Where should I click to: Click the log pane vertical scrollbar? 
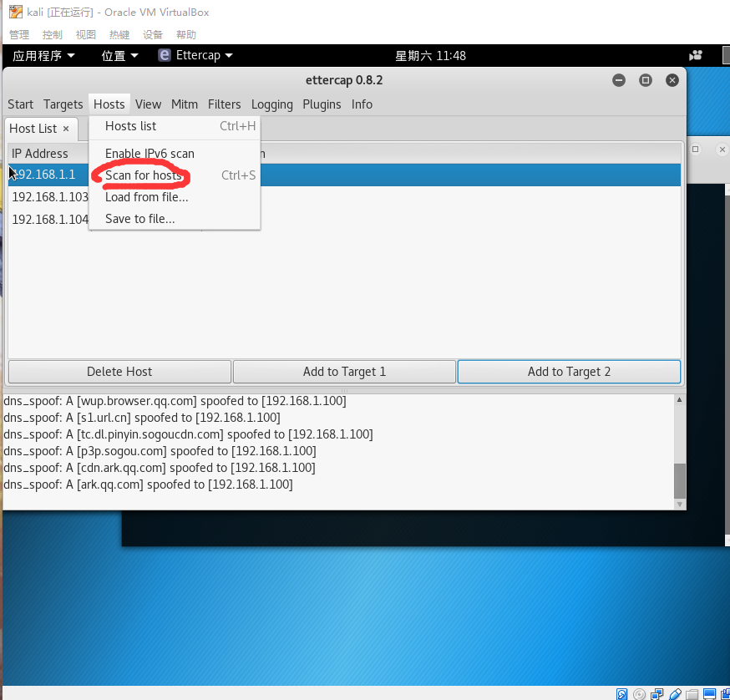[x=679, y=479]
